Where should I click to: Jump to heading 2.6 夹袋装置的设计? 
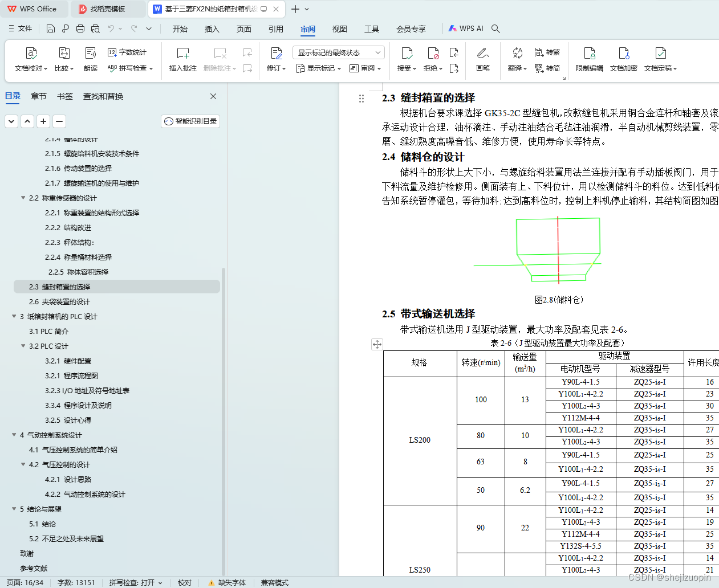pyautogui.click(x=59, y=301)
